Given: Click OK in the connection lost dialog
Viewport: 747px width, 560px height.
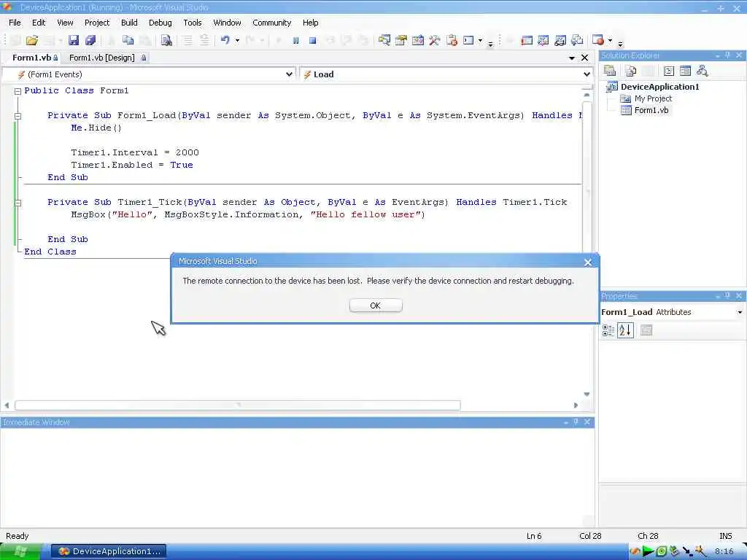Looking at the screenshot, I should [376, 306].
